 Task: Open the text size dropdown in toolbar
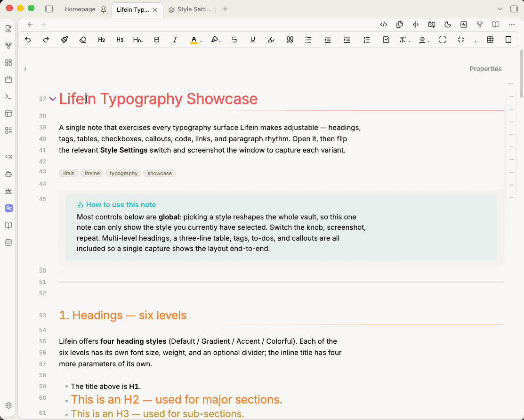click(x=404, y=40)
